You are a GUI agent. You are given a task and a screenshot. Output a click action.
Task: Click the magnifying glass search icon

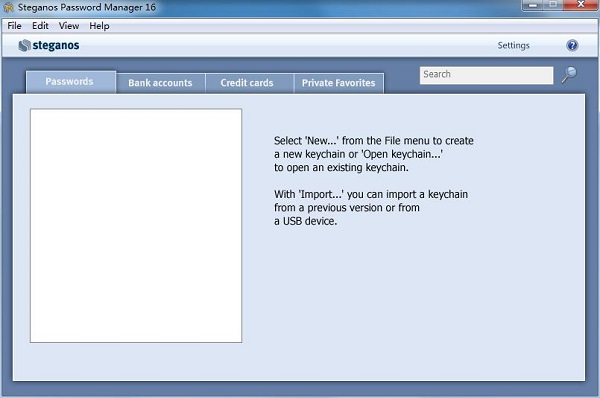pos(569,75)
